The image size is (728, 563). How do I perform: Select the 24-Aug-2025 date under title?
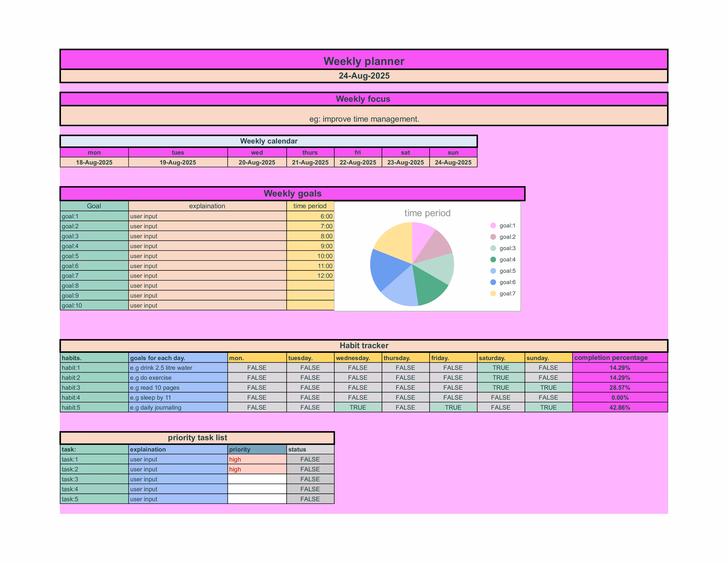[x=364, y=76]
